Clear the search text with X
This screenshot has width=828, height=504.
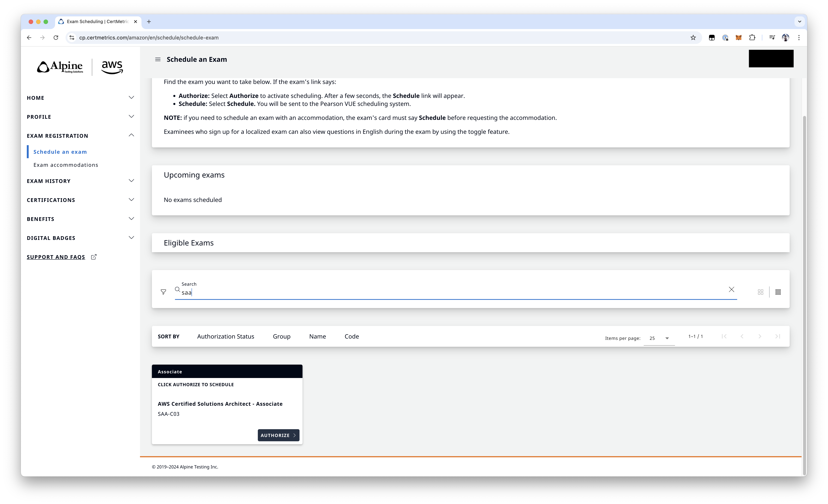point(731,289)
